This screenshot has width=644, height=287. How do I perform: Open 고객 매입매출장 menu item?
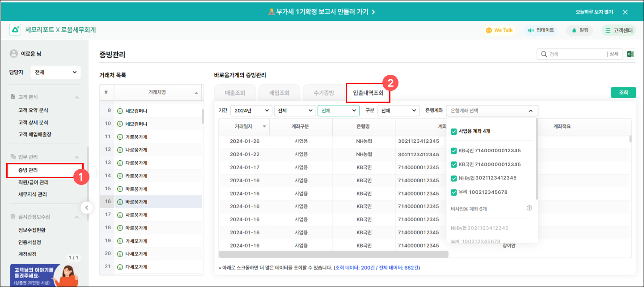[x=34, y=134]
